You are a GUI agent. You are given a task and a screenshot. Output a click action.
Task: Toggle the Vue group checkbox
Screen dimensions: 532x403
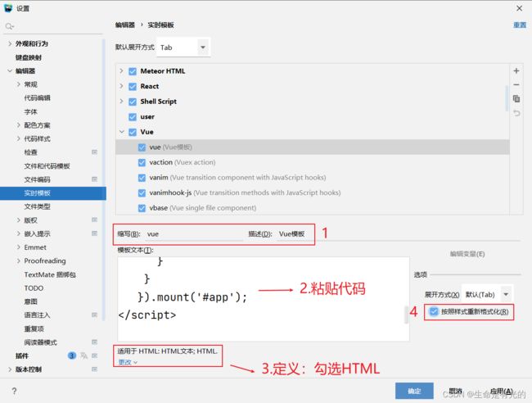coord(133,132)
